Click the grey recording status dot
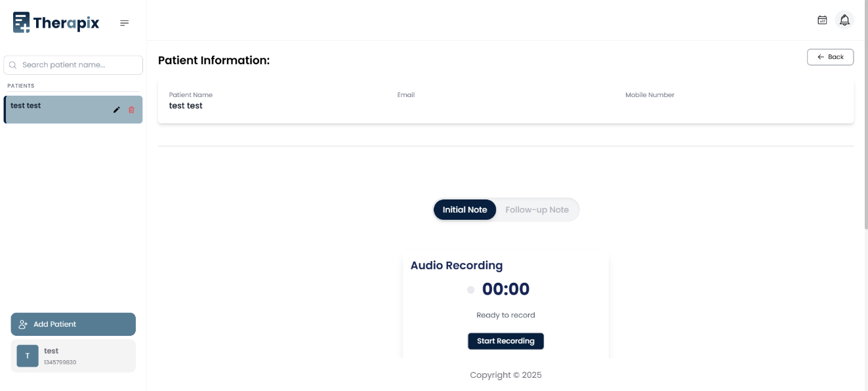Image resolution: width=868 pixels, height=391 pixels. (470, 289)
